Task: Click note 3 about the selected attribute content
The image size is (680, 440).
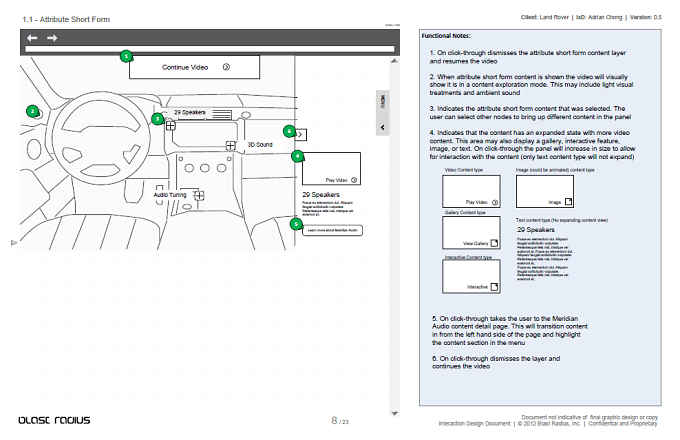Action: [x=530, y=113]
